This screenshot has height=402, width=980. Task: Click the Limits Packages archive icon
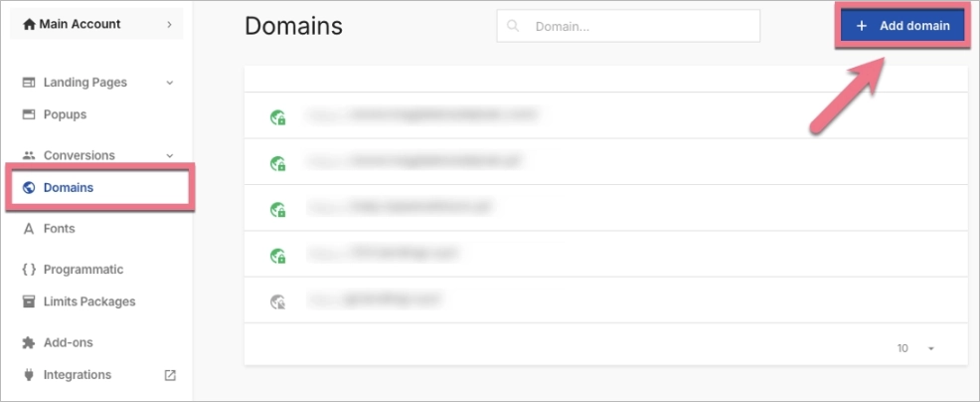[29, 301]
